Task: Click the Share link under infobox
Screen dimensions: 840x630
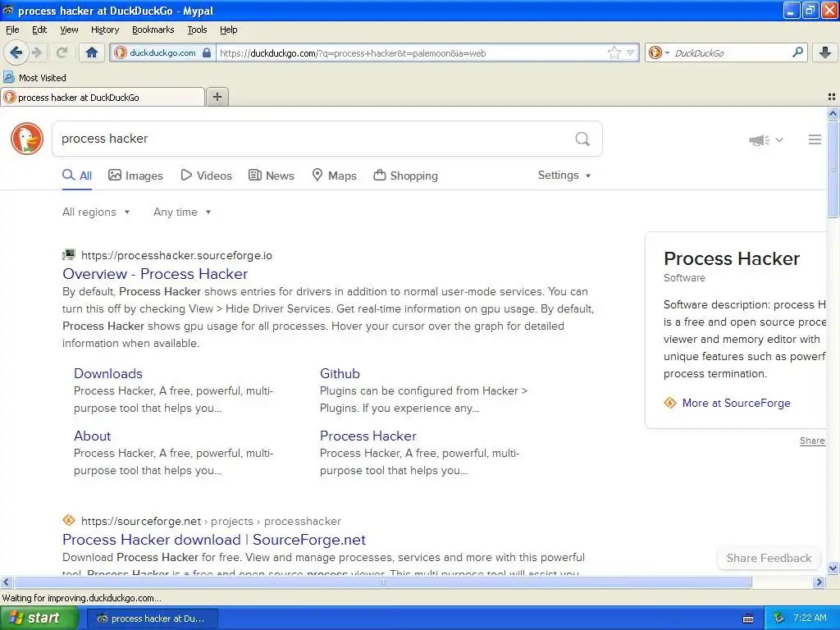Action: point(812,441)
